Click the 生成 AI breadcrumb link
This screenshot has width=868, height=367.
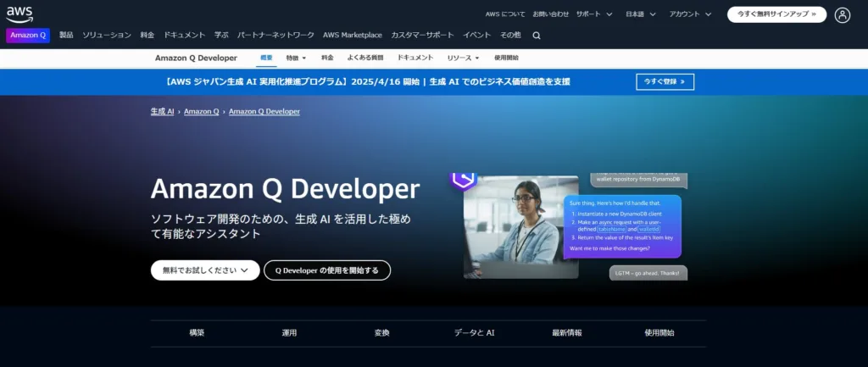click(x=162, y=111)
